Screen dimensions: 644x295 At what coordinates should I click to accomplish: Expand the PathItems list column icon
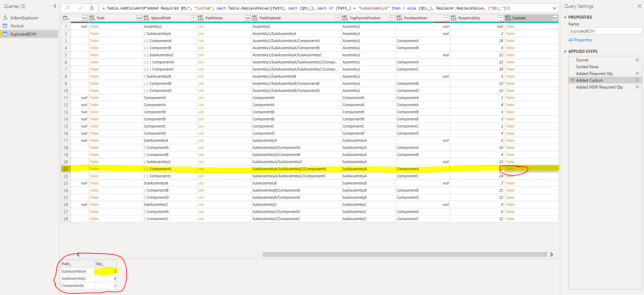(x=248, y=18)
